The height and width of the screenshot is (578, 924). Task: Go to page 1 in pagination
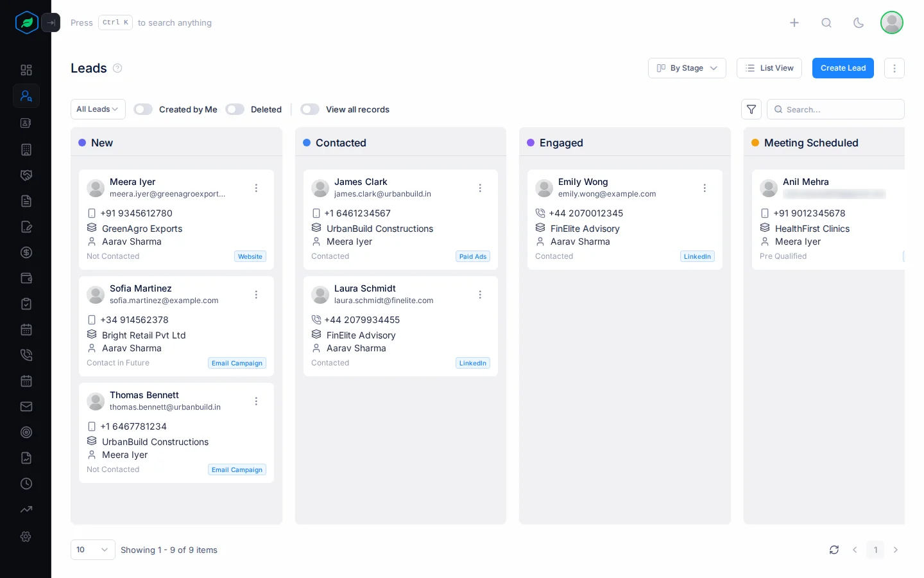[x=875, y=550]
